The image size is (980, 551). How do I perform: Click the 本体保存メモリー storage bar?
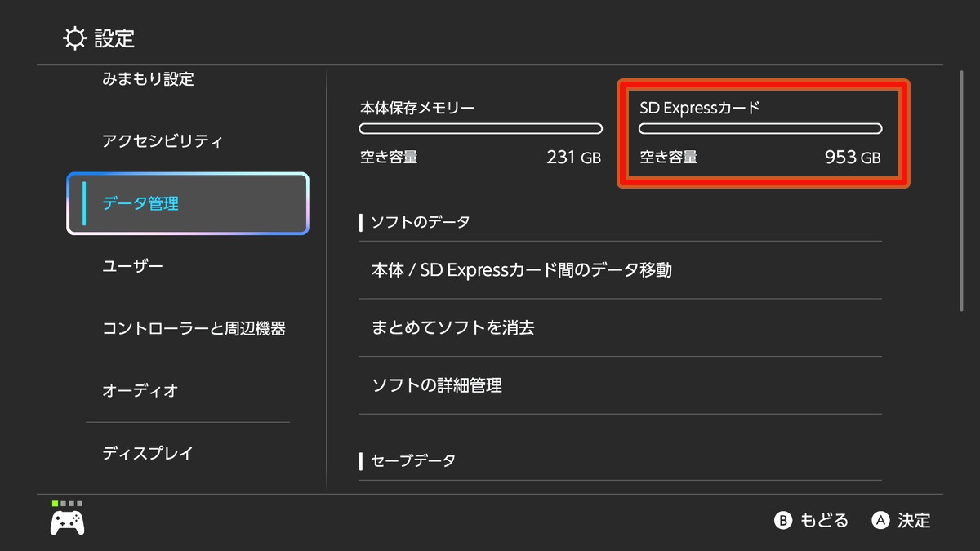click(480, 128)
